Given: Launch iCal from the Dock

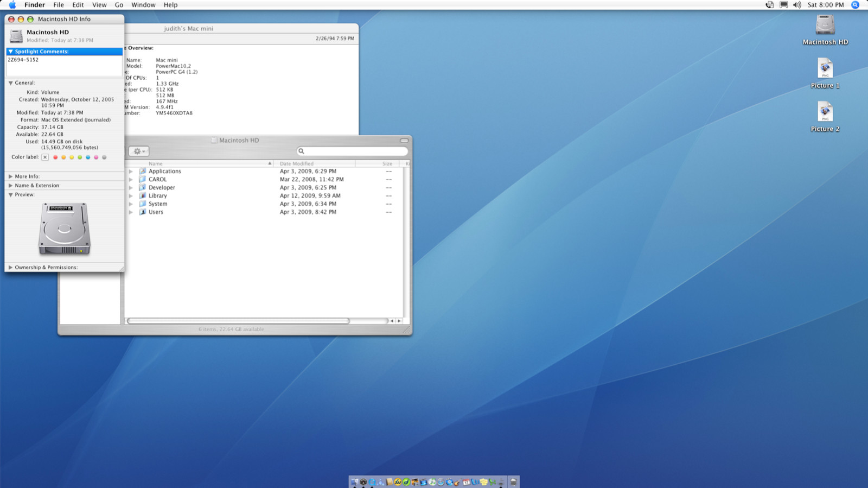Looking at the screenshot, I should [x=466, y=482].
